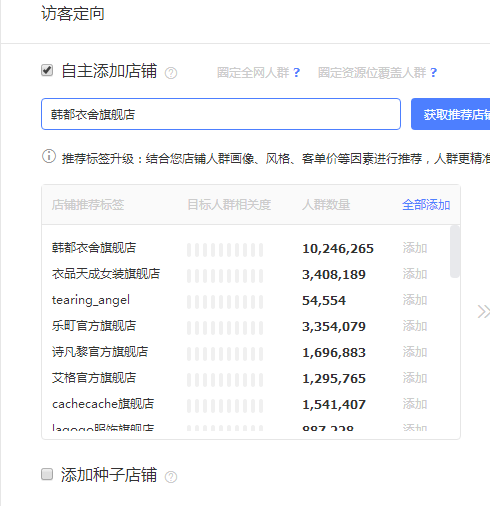This screenshot has width=490, height=506.
Task: Click relevance bar for tearing_angel row
Action: point(225,302)
